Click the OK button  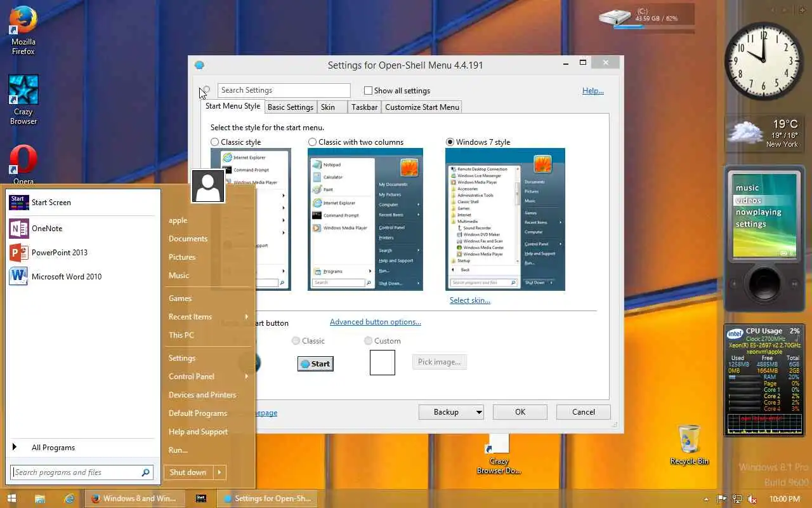coord(520,412)
